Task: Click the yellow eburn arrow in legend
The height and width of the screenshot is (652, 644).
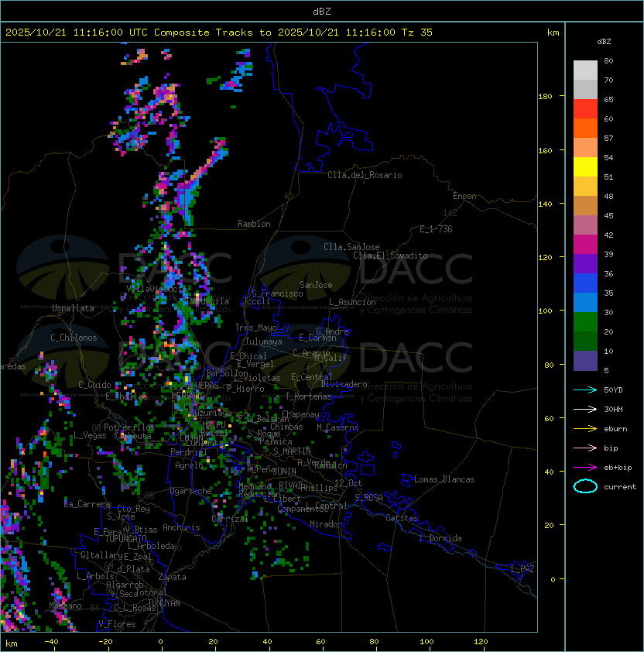Action: tap(585, 429)
